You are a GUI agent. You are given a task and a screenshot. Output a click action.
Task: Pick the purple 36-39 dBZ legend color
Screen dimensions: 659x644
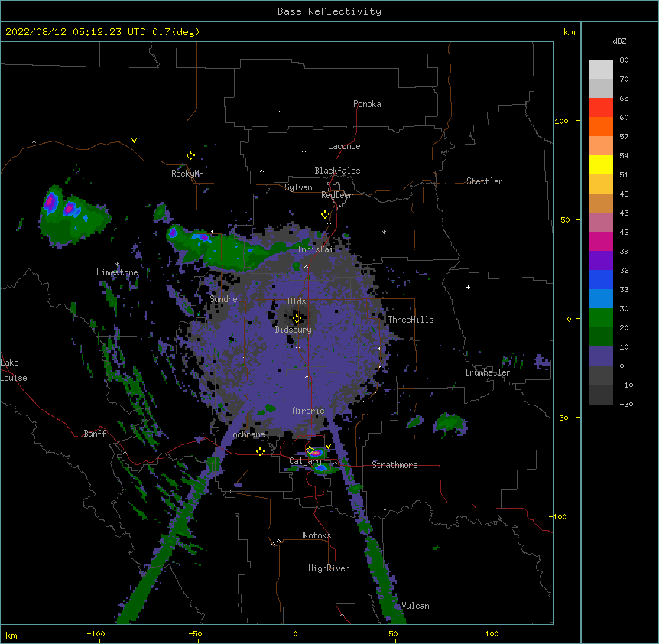(x=601, y=261)
